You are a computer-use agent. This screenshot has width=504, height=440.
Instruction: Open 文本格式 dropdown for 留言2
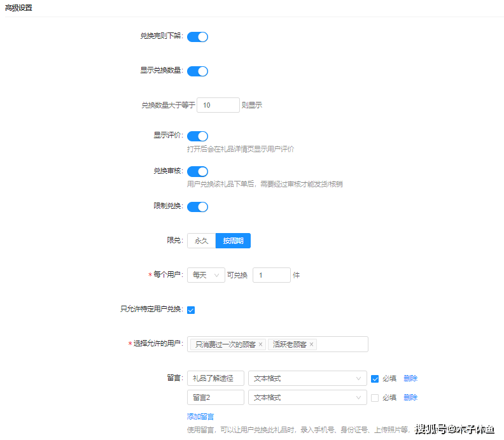(307, 397)
